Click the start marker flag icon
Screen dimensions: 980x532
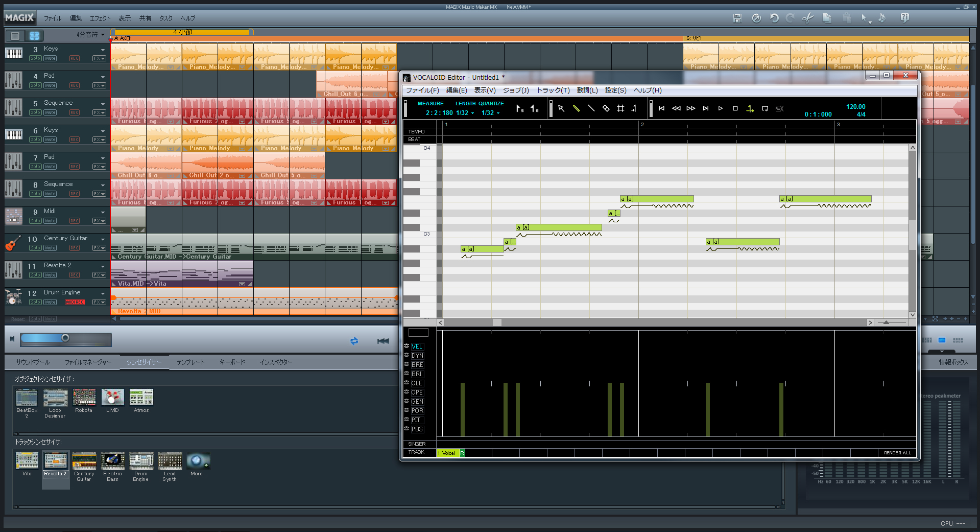tap(519, 108)
